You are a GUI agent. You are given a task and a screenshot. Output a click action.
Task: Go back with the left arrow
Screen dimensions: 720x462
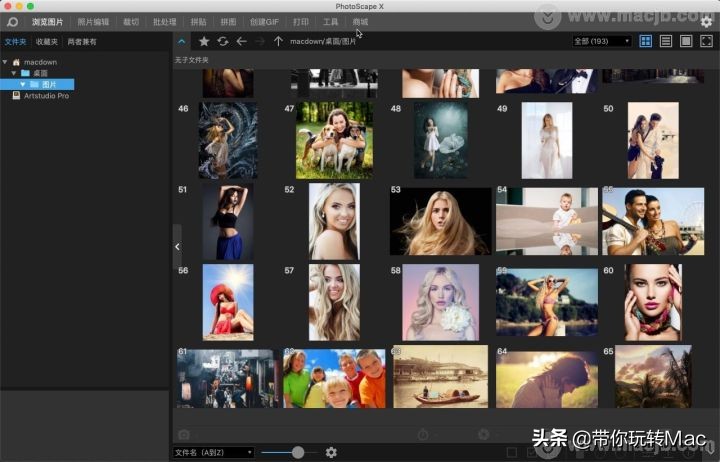[x=242, y=41]
